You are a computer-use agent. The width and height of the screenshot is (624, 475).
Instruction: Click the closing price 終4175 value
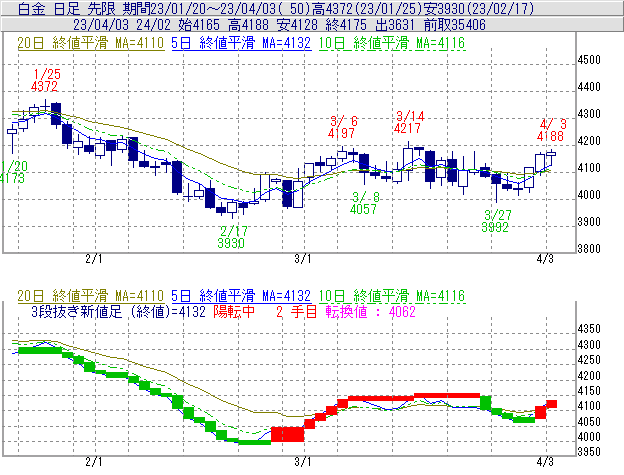(346, 25)
